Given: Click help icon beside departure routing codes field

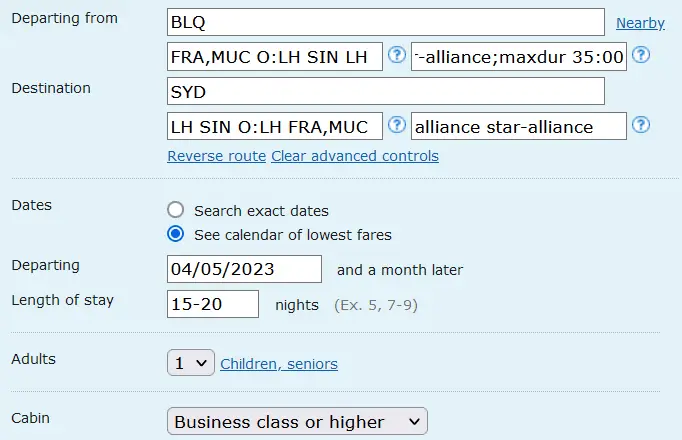Looking at the screenshot, I should 396,55.
